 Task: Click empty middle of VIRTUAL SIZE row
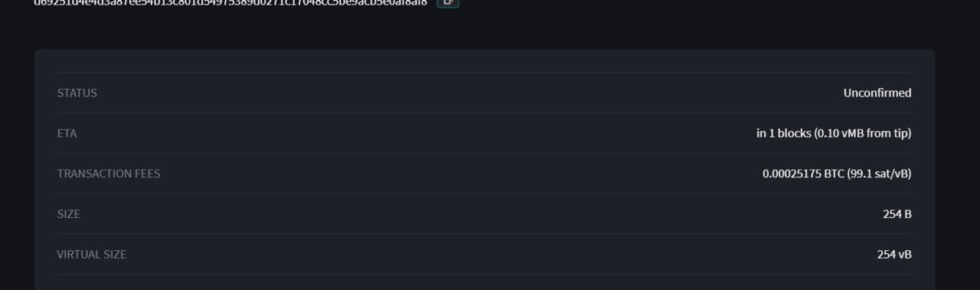[x=498, y=254]
